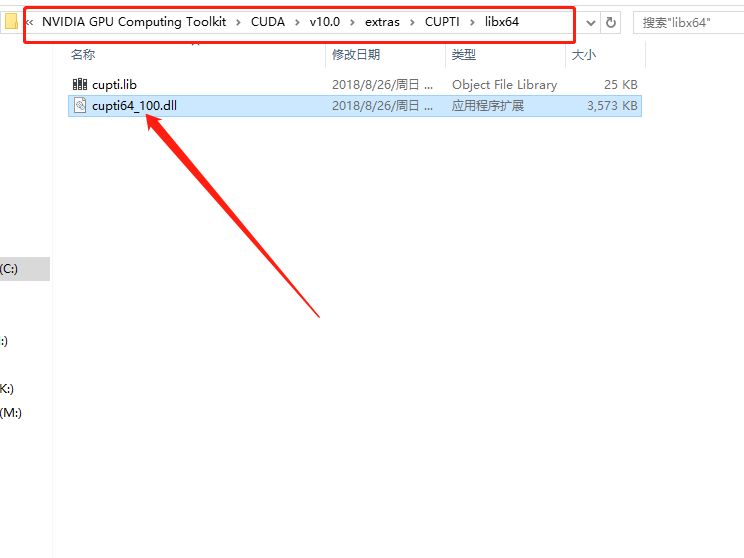Click the search libx64 input box

(688, 22)
